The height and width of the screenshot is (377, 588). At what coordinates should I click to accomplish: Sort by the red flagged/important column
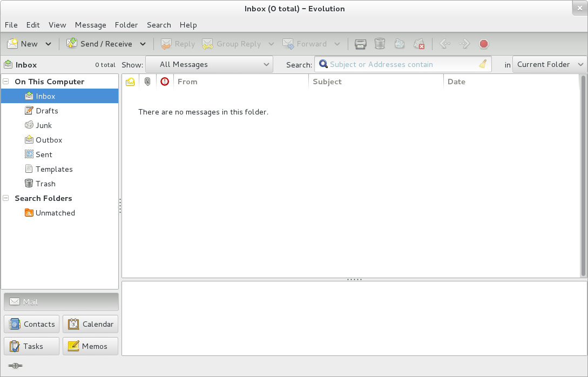click(x=165, y=82)
